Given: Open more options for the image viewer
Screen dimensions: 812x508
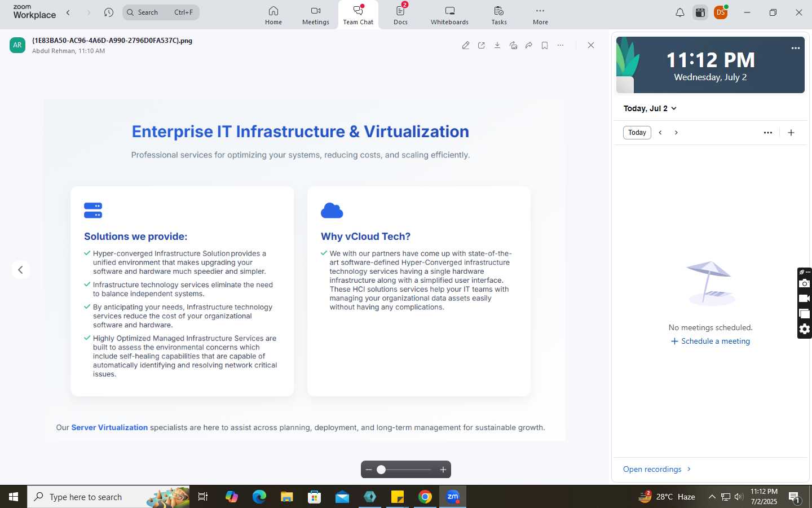Looking at the screenshot, I should point(561,45).
